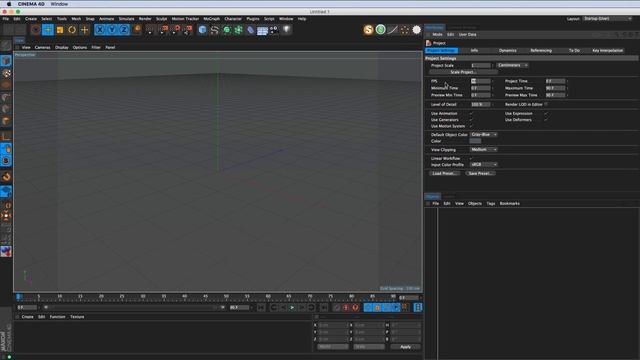The image size is (640, 360).
Task: Click the Save Preset button
Action: [x=480, y=173]
